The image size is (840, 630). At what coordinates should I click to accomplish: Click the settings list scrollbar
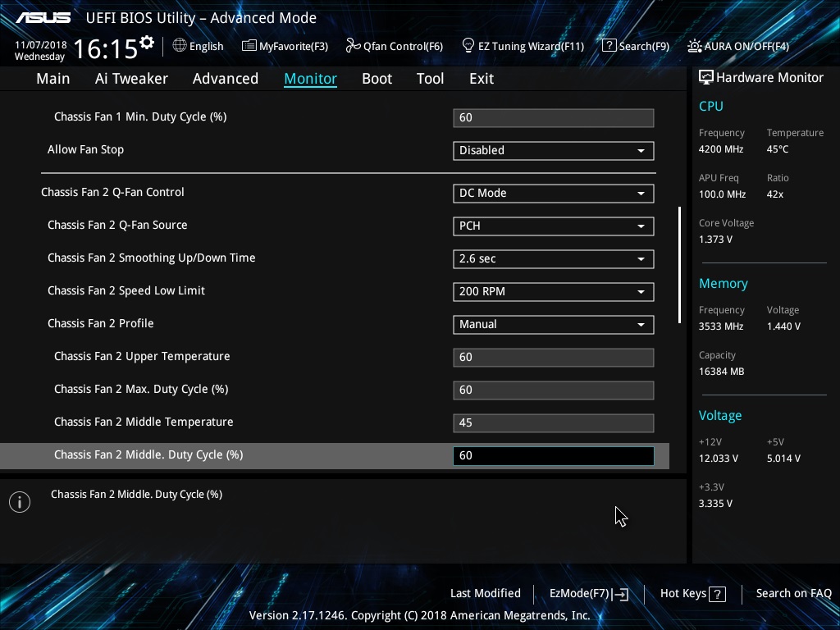point(680,265)
